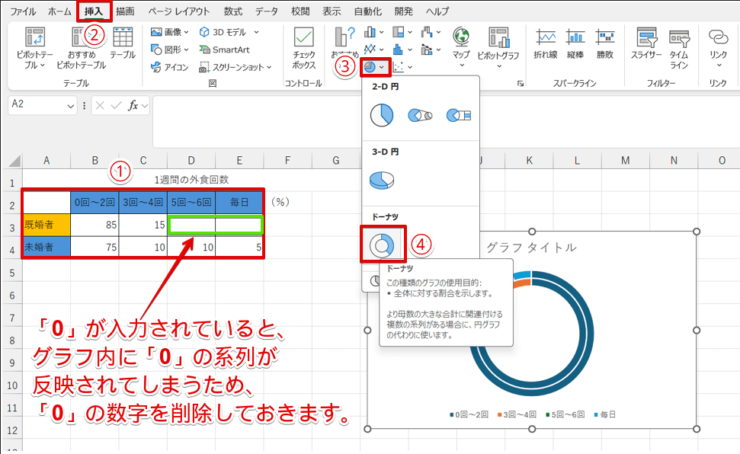
Task: Open the 自動化 ribbon tab
Action: [368, 11]
